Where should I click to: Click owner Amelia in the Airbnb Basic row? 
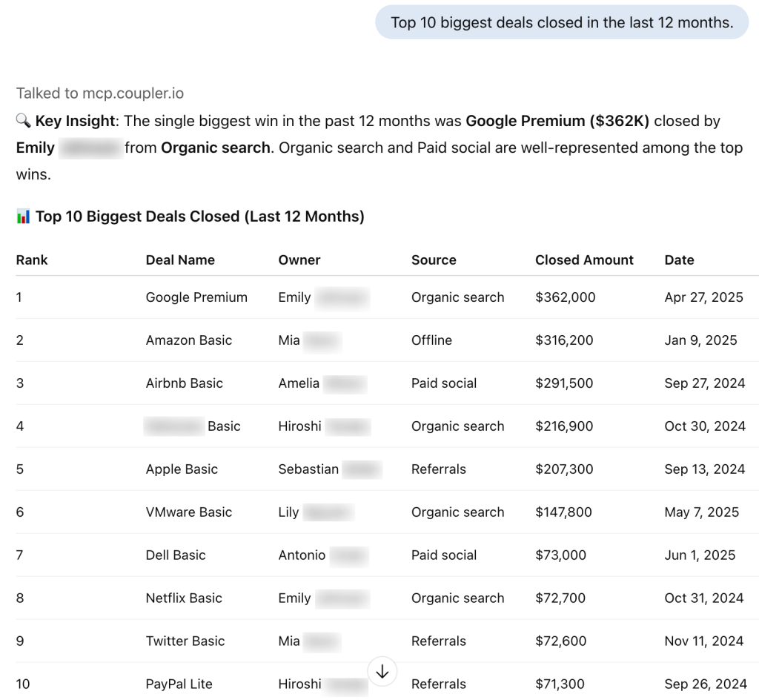(x=299, y=383)
